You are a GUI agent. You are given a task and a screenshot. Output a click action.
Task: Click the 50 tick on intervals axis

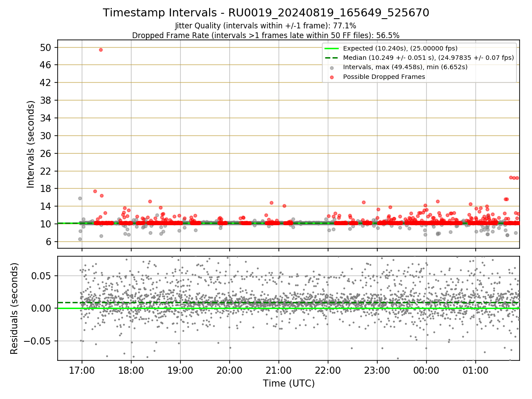(x=46, y=47)
